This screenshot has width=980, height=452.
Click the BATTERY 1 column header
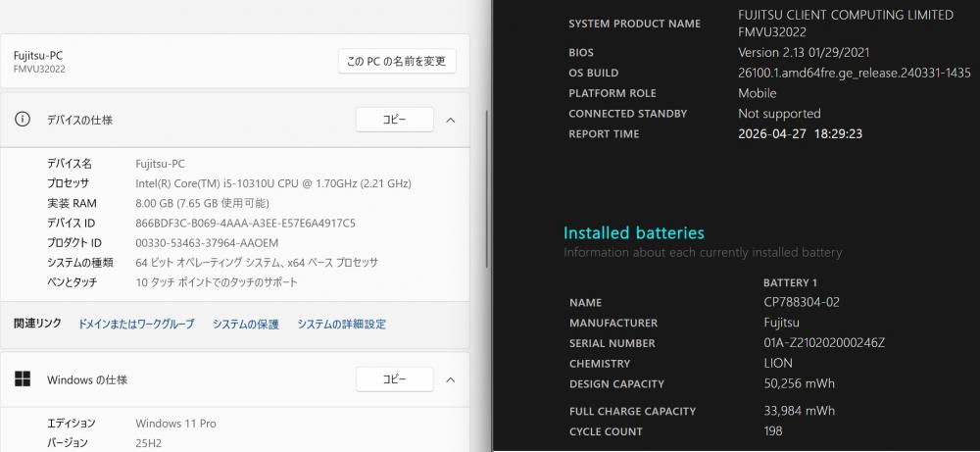coord(791,282)
